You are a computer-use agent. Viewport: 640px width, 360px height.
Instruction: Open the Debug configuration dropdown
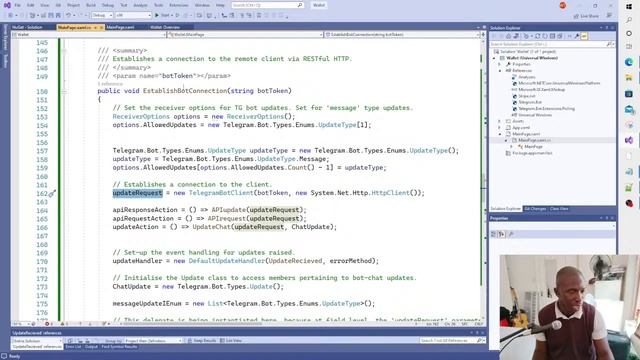pyautogui.click(x=102, y=16)
